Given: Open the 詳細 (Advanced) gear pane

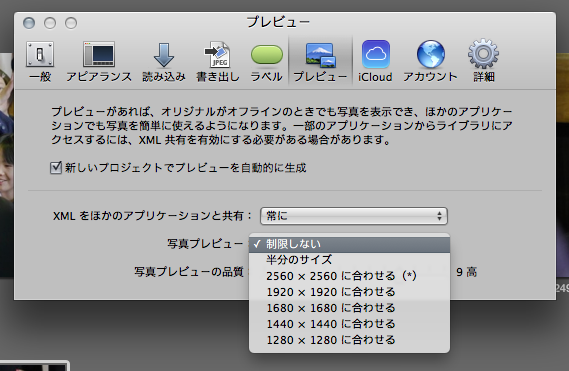Looking at the screenshot, I should (484, 61).
